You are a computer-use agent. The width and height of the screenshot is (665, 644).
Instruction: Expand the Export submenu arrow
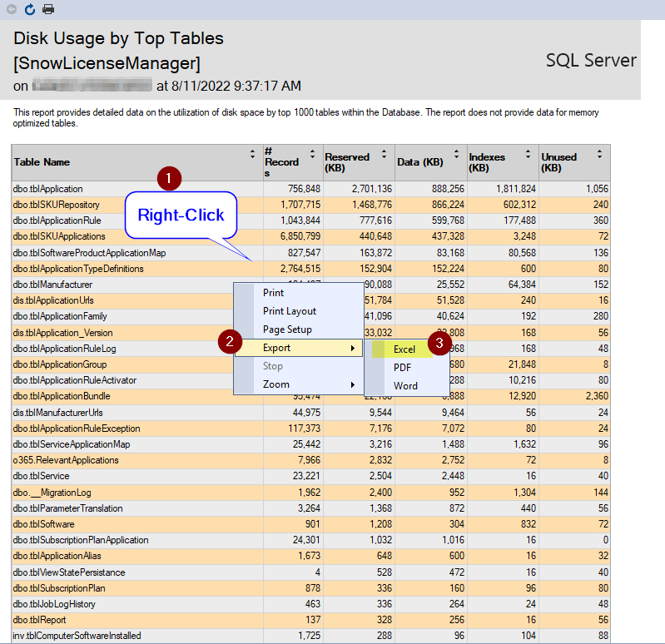[353, 348]
